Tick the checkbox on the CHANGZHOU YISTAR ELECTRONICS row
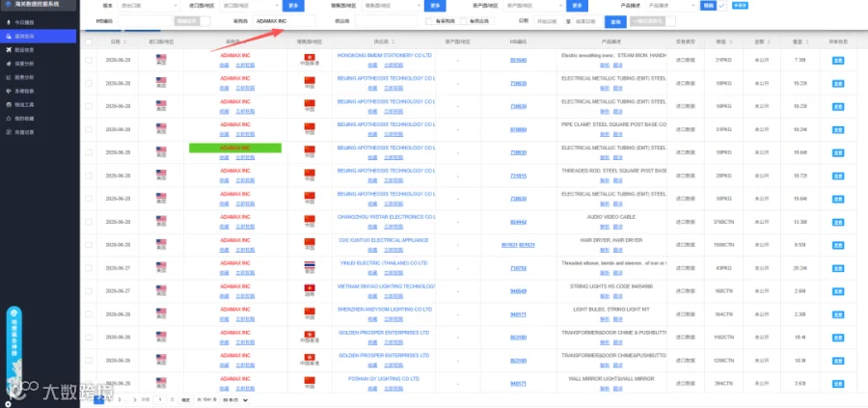 (89, 222)
